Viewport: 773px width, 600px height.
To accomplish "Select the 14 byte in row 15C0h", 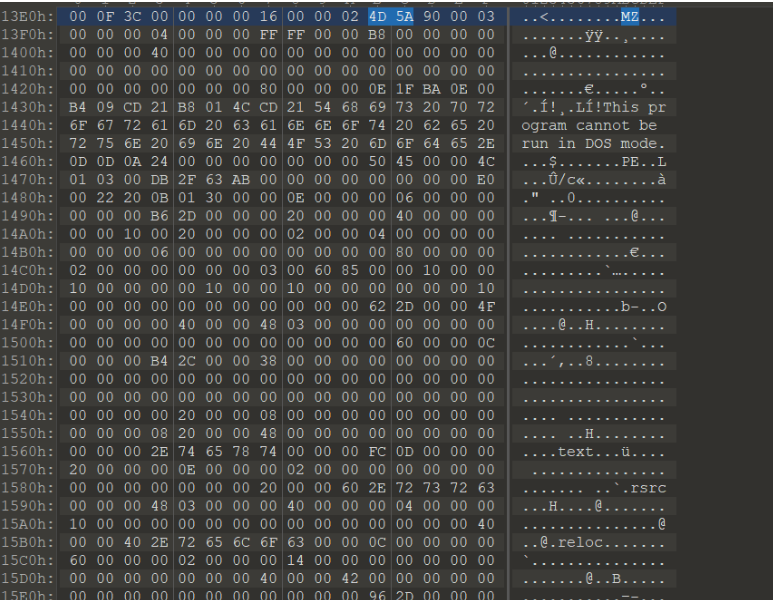I will pyautogui.click(x=295, y=561).
